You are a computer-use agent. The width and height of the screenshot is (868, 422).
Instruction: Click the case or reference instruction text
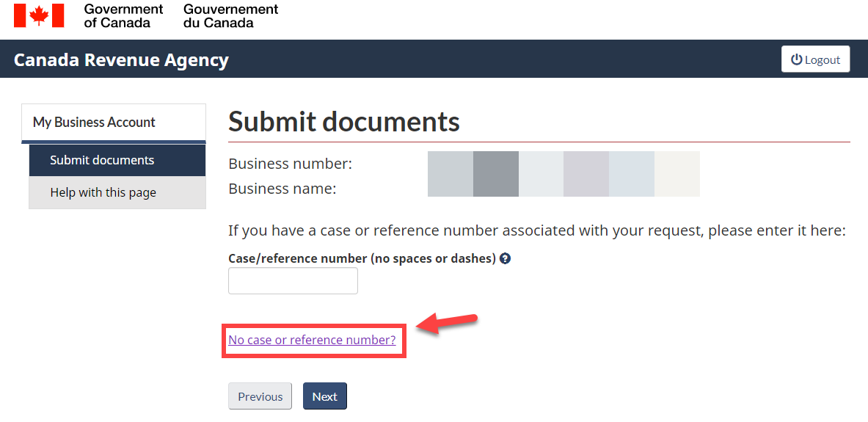point(537,230)
